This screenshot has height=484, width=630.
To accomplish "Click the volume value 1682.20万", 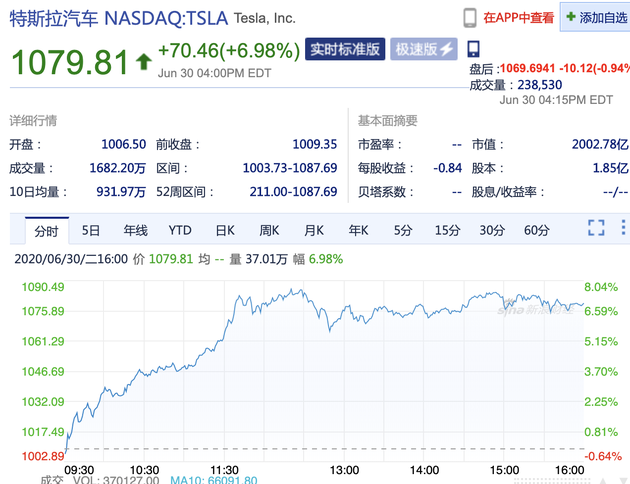I will pyautogui.click(x=117, y=168).
